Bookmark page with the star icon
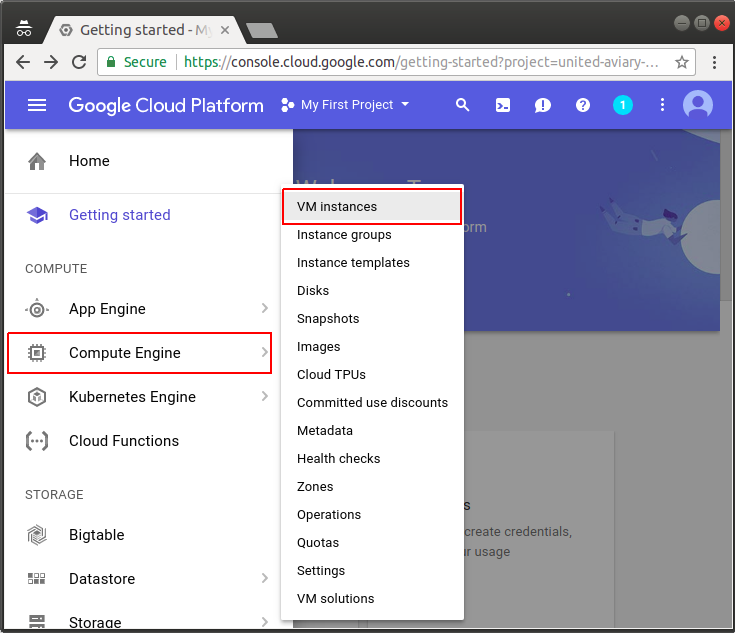Screen dimensions: 735x633 point(682,62)
